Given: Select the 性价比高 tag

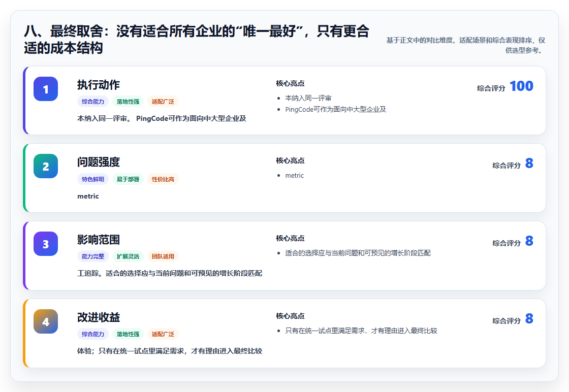Looking at the screenshot, I should (163, 179).
